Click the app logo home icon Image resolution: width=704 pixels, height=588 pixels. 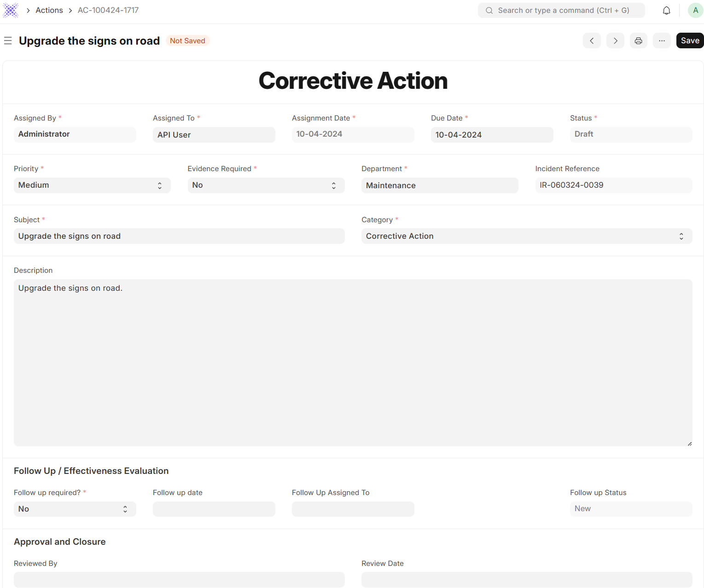[x=11, y=10]
